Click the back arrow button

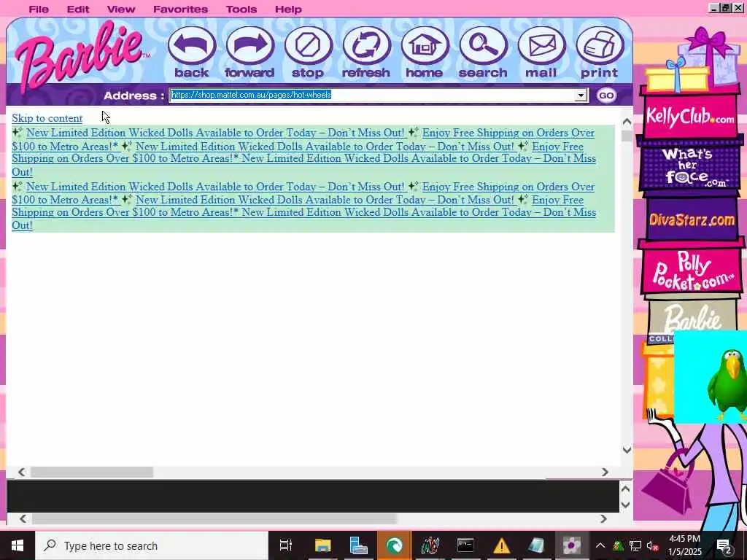(192, 46)
